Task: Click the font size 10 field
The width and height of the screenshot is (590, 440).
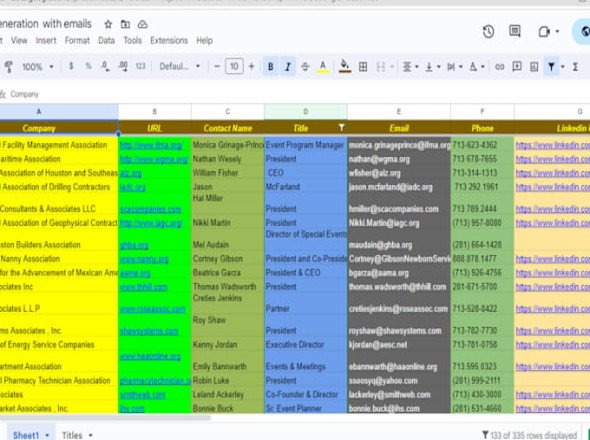Action: click(234, 67)
